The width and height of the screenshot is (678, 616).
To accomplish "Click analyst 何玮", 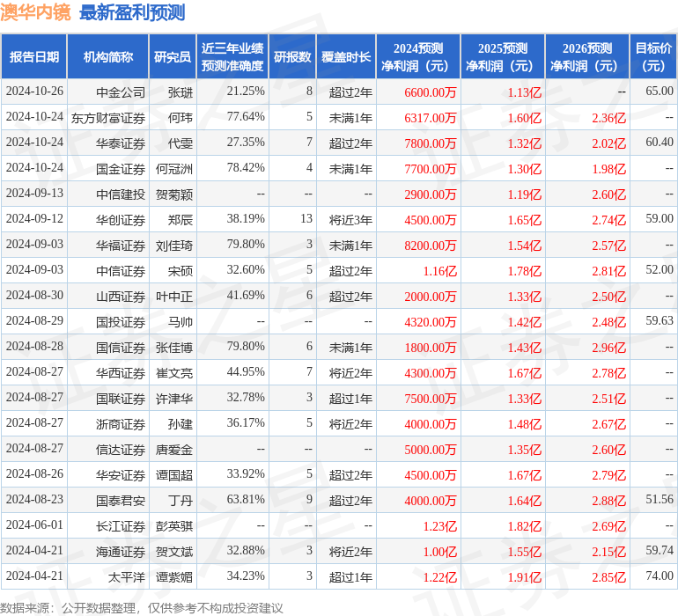I will (x=180, y=118).
